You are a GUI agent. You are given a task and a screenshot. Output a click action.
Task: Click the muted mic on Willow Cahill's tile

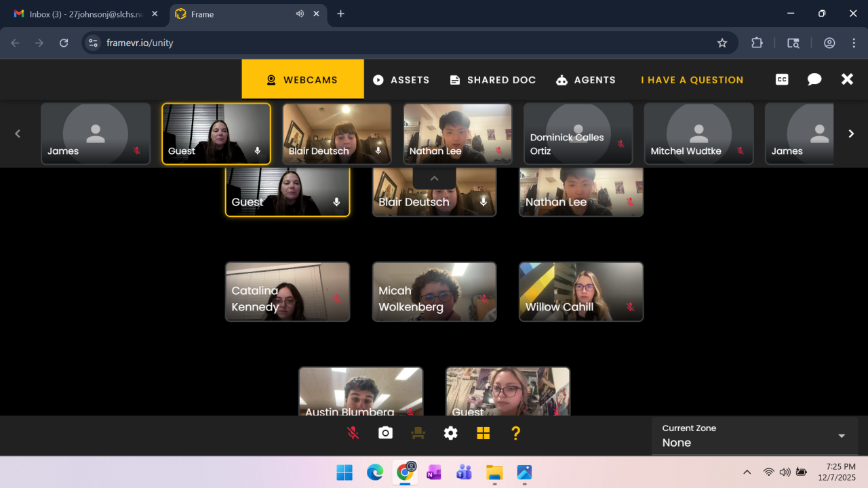pos(630,307)
